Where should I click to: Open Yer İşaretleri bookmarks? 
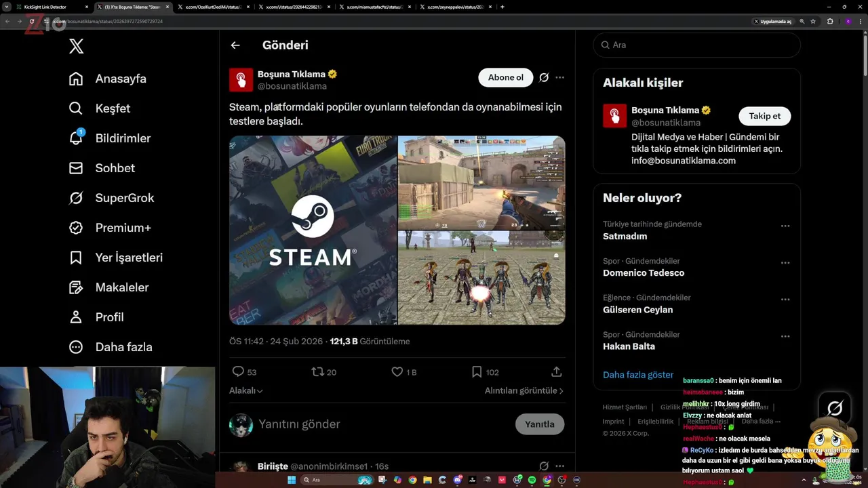[x=116, y=258]
